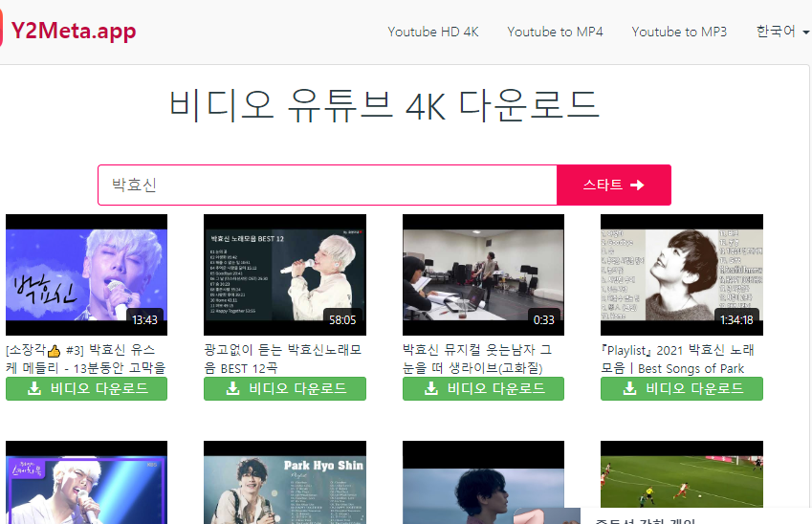Open the 0:33 rehearsal room video thumbnail

483,275
